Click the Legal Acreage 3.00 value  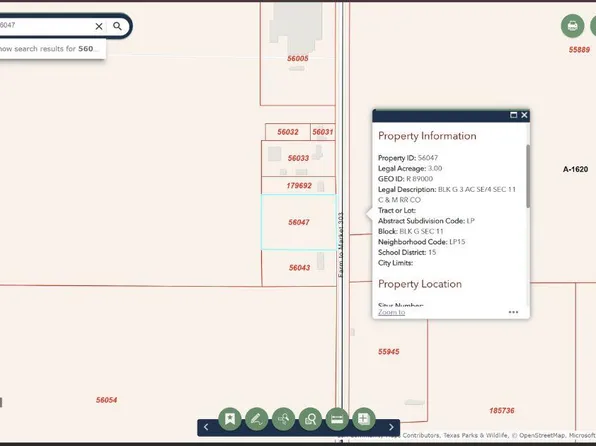click(x=435, y=168)
